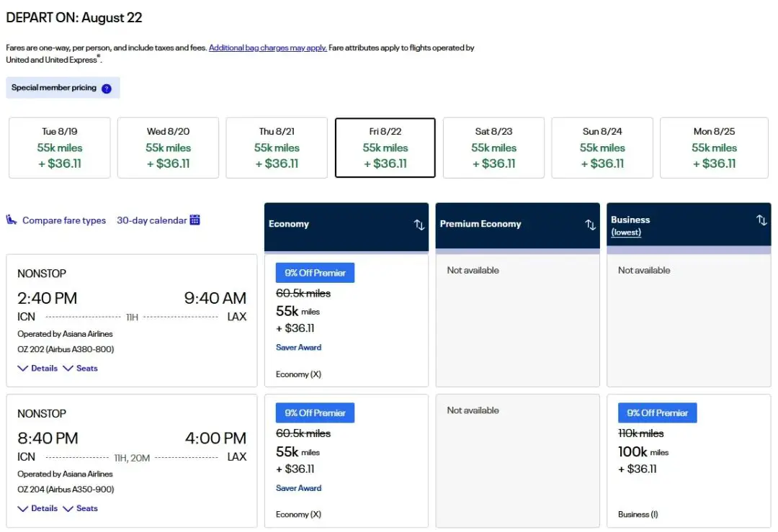Viewport: 778px width, 532px height.
Task: Expand Details for flight OZ 202
Action: click(38, 369)
